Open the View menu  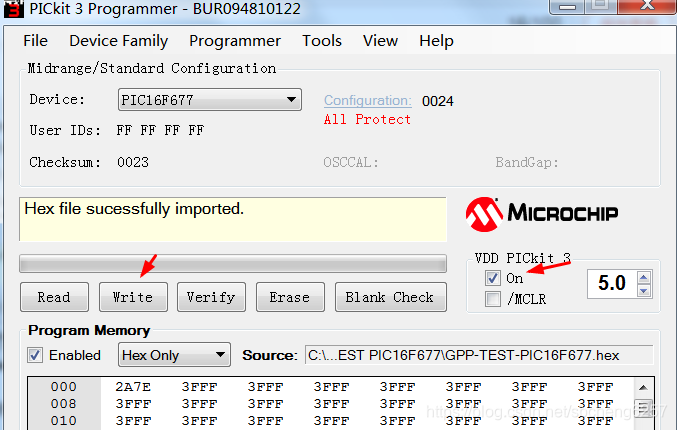pyautogui.click(x=380, y=41)
